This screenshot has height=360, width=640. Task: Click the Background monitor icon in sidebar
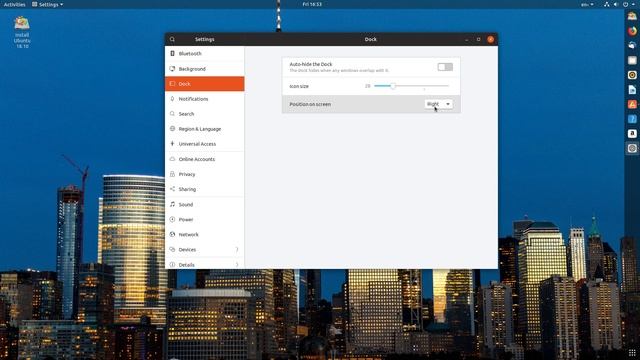[172, 69]
